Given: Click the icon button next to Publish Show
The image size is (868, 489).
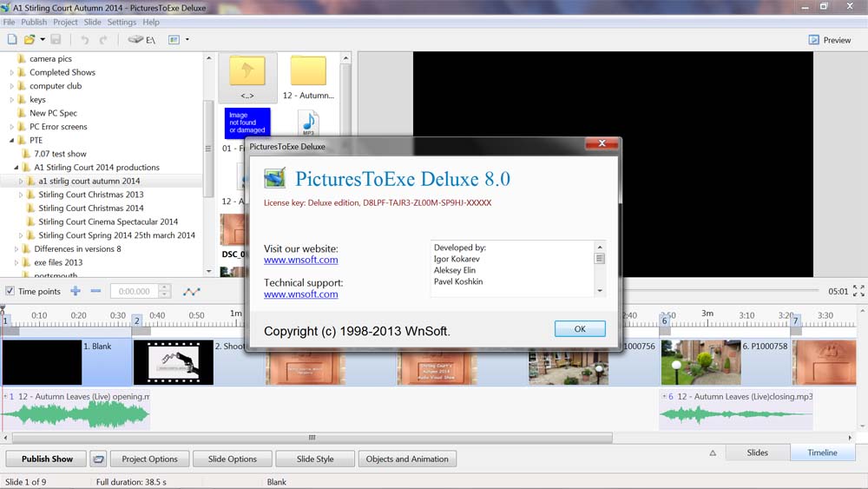Looking at the screenshot, I should 99,459.
